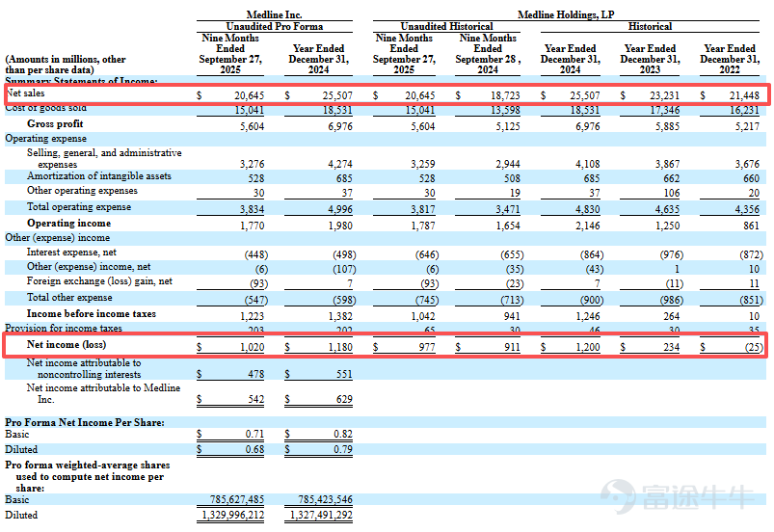The image size is (774, 532).
Task: Click the Pro Forma Net Income Per Share heading
Action: [85, 422]
